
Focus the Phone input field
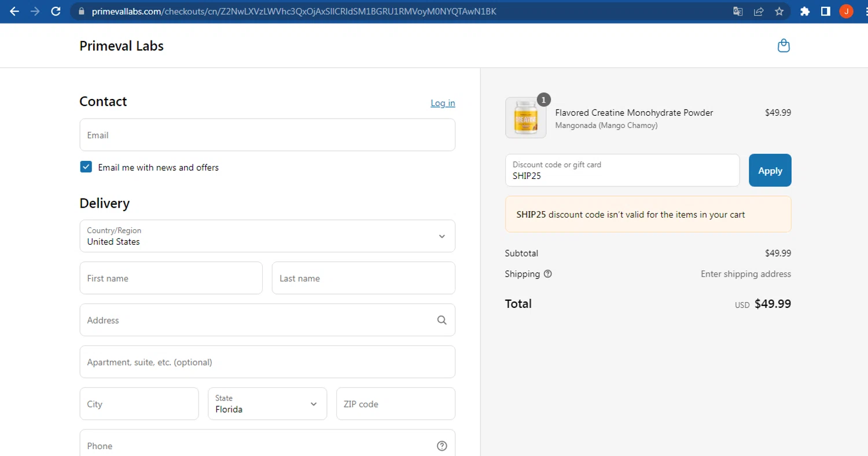[x=267, y=443]
